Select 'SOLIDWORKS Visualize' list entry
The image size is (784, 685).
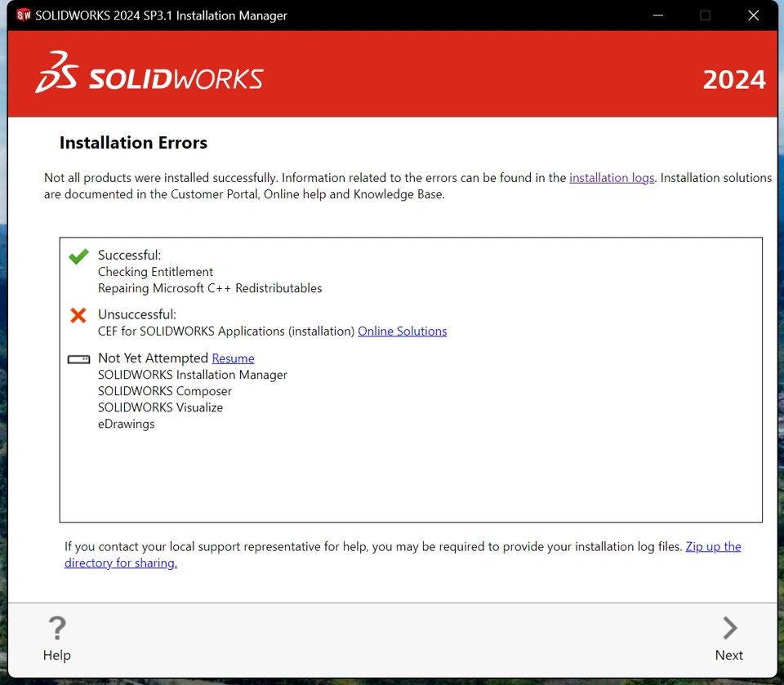point(161,407)
